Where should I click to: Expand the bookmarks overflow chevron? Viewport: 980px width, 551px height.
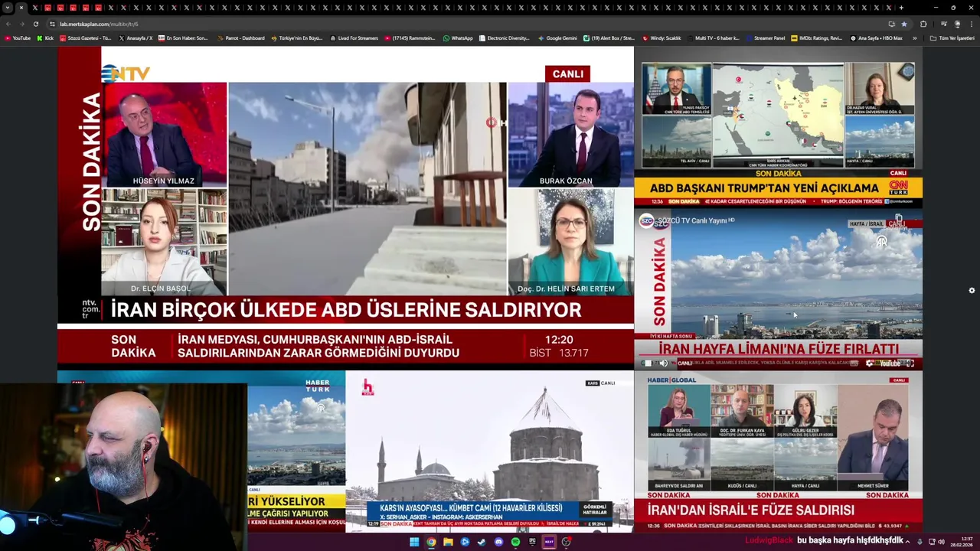tap(914, 37)
